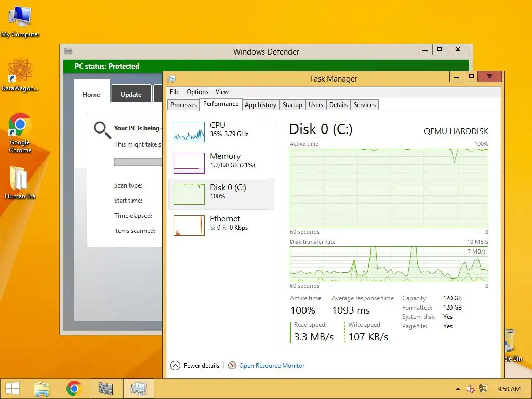Maximize the Task Manager window

[471, 77]
